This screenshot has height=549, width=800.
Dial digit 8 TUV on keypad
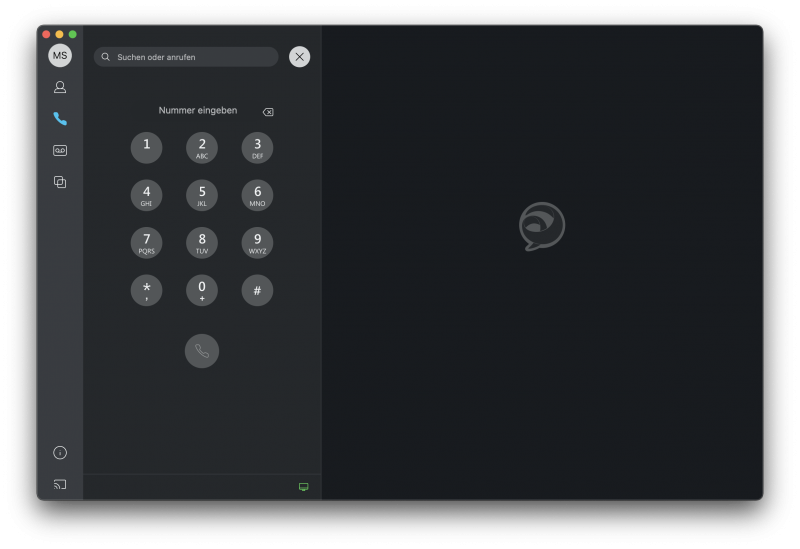pos(202,242)
